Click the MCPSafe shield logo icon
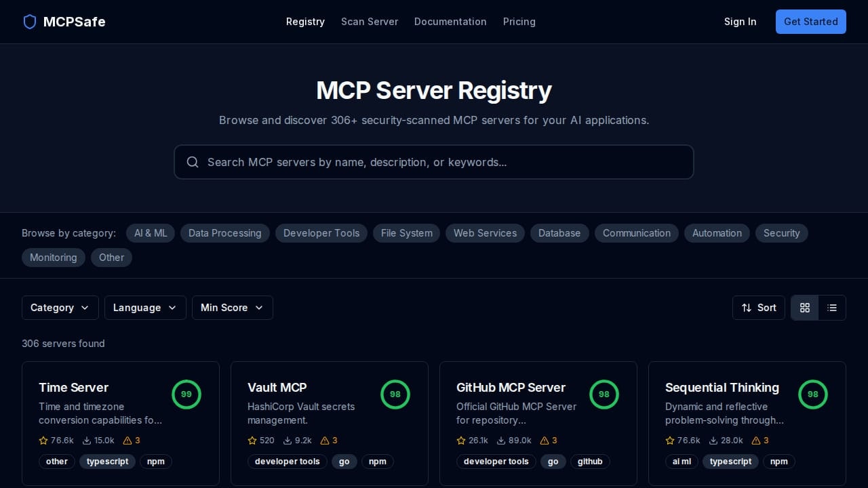 (30, 22)
